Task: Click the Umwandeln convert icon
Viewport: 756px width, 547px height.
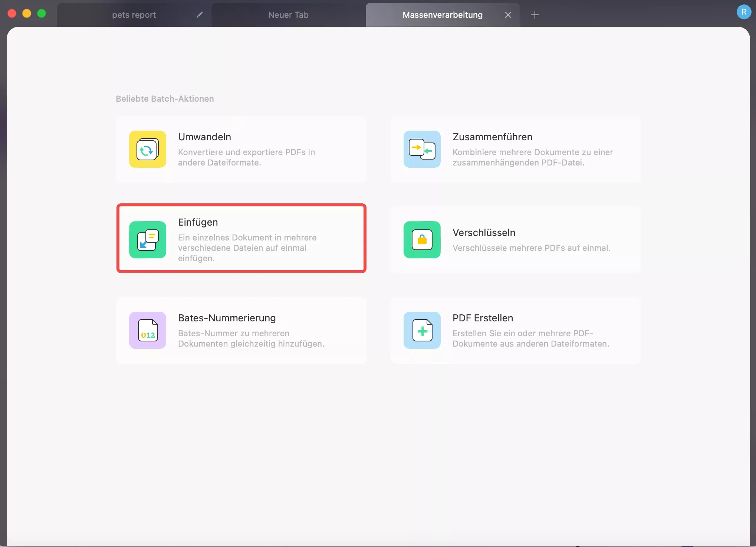Action: coord(148,149)
